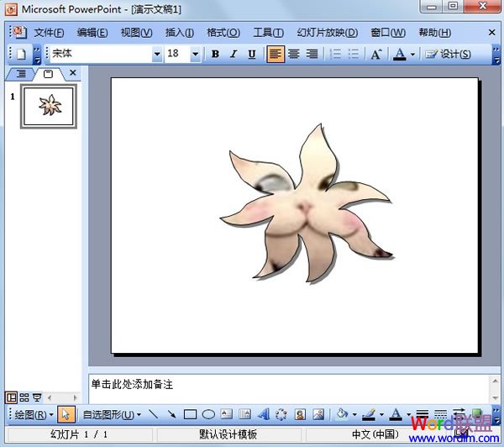Open line color dropdown arrow
The width and height of the screenshot is (504, 447).
click(x=381, y=414)
